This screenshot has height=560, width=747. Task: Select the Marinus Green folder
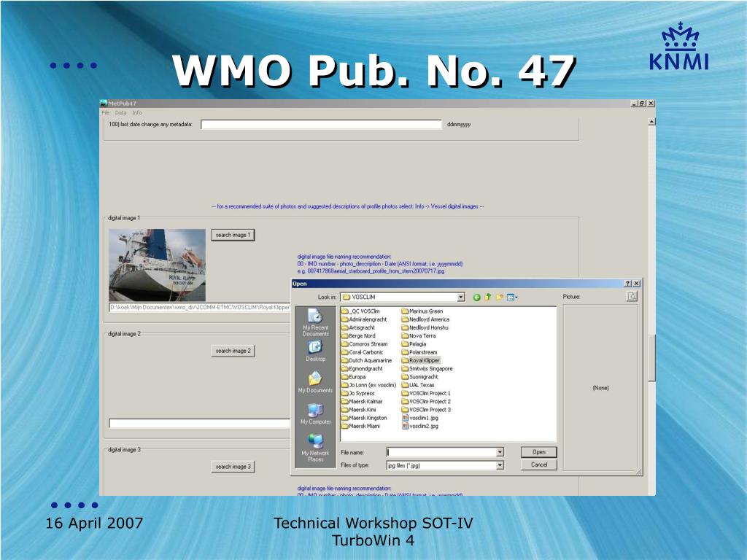[422, 311]
